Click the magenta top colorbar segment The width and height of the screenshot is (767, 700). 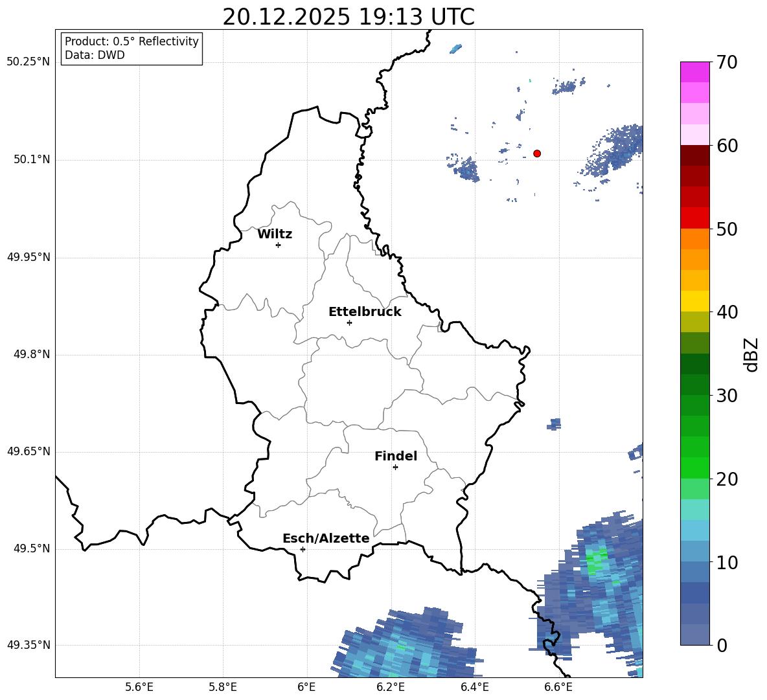694,72
